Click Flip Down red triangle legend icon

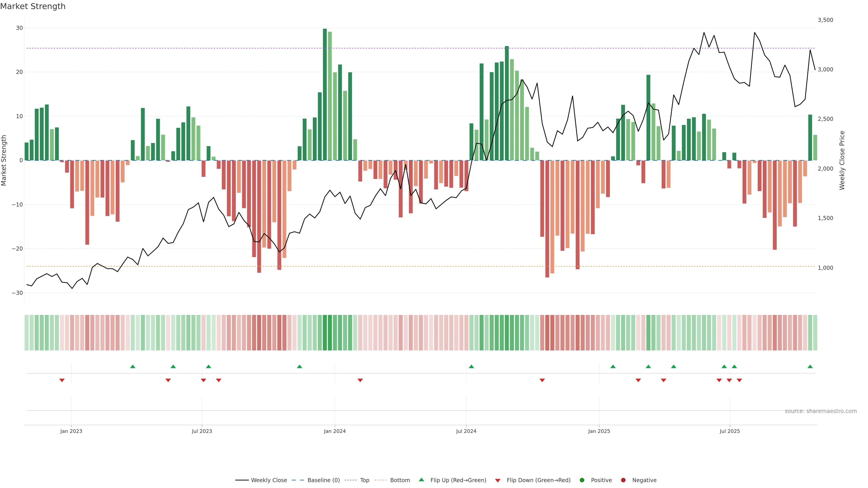pyautogui.click(x=498, y=481)
